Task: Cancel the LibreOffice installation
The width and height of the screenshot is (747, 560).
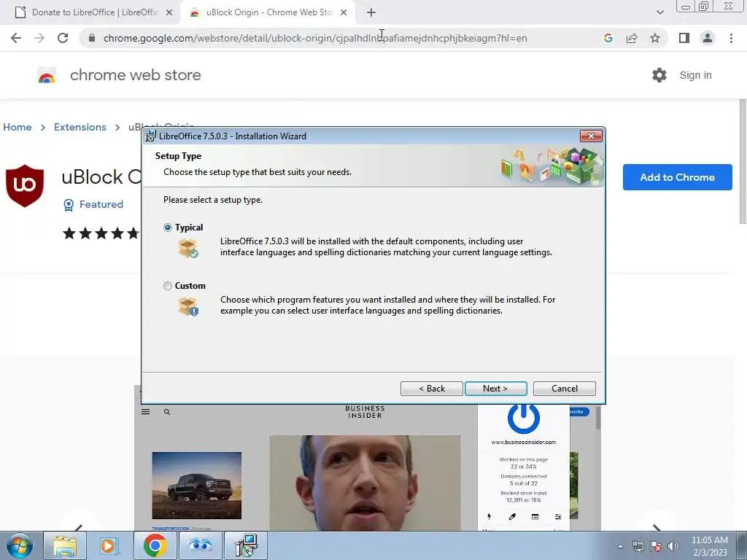Action: [564, 389]
